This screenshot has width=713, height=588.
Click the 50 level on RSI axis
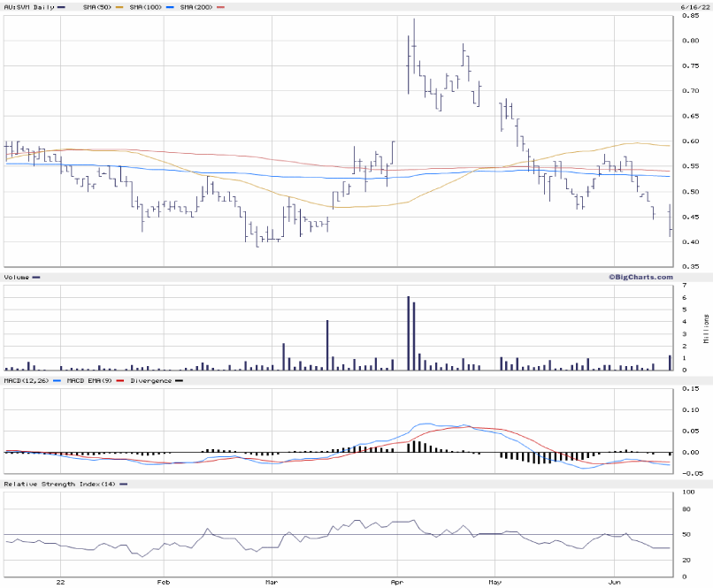point(686,534)
